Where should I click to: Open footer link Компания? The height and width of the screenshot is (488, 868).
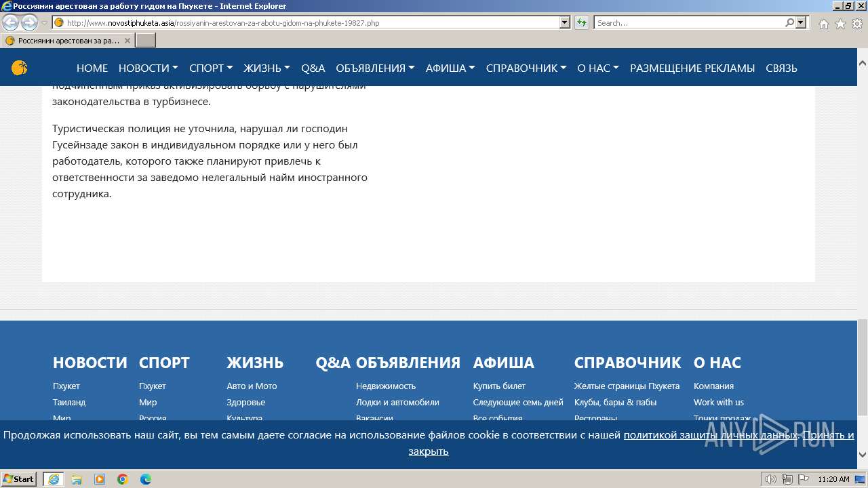click(x=713, y=386)
